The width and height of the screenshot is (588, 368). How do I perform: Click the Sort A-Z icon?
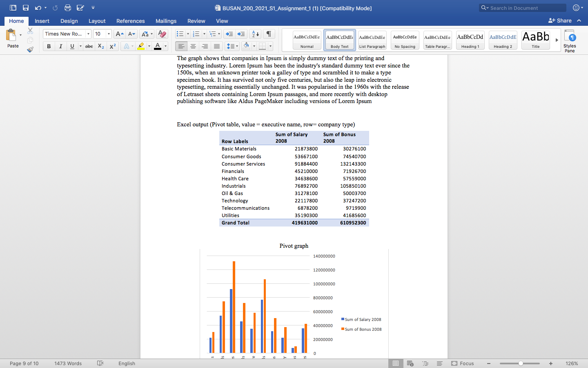click(x=255, y=34)
